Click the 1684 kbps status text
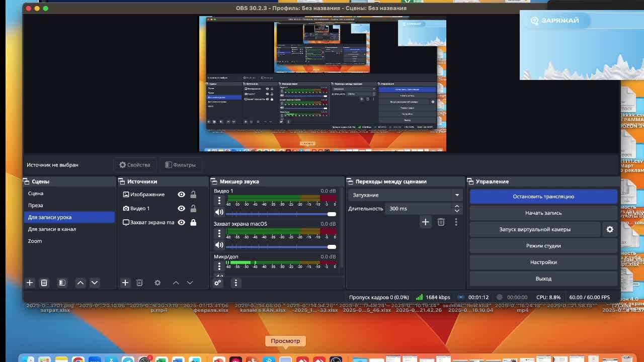644x362 pixels. point(438,297)
